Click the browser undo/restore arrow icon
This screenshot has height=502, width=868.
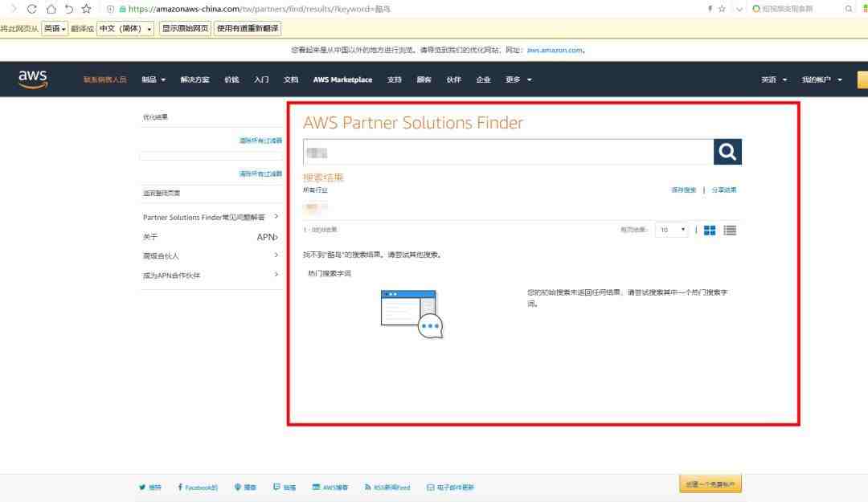pyautogui.click(x=68, y=9)
